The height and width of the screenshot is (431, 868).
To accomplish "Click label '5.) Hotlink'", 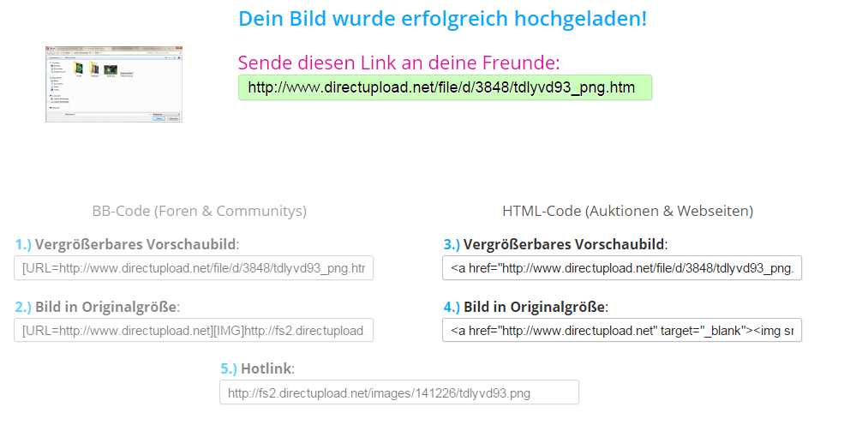I will coord(257,369).
